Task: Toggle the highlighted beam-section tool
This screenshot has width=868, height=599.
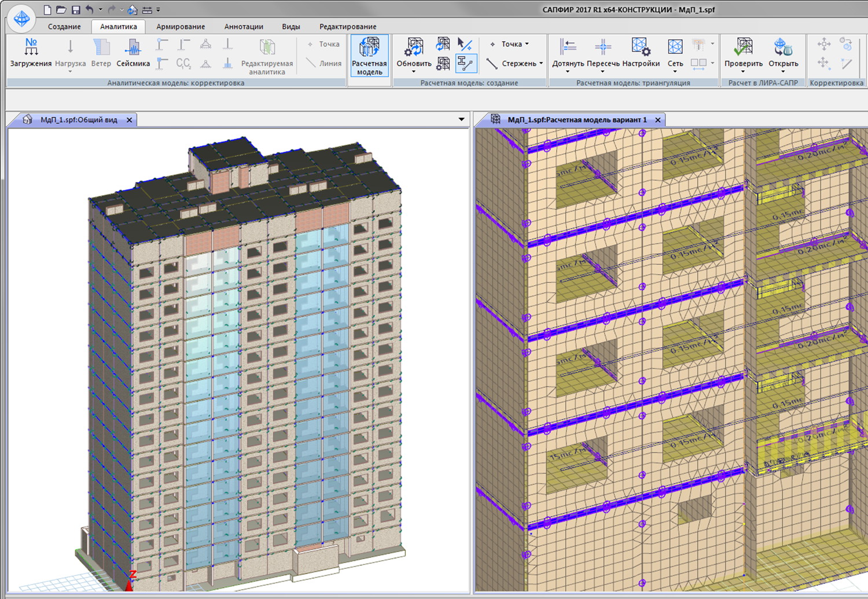Action: (466, 63)
